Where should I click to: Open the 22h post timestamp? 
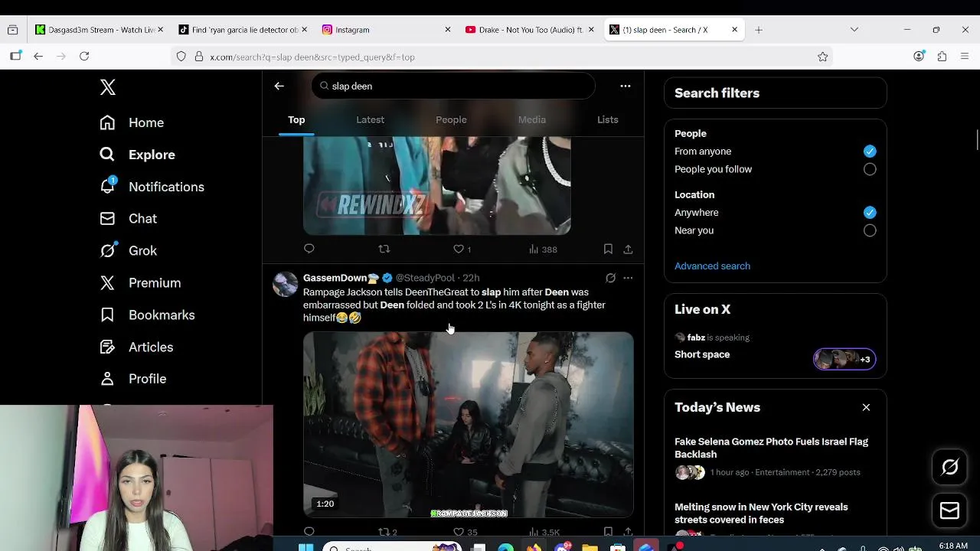tap(471, 278)
